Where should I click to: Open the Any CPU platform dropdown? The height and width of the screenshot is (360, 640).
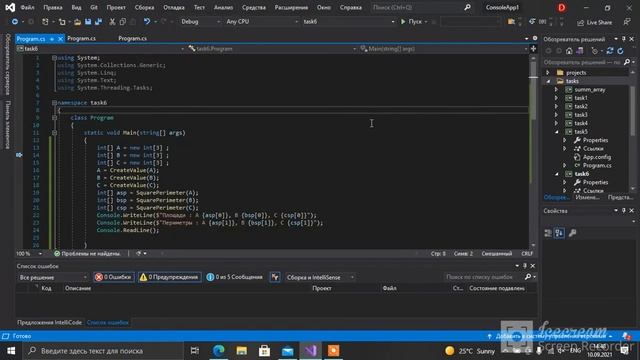(262, 22)
